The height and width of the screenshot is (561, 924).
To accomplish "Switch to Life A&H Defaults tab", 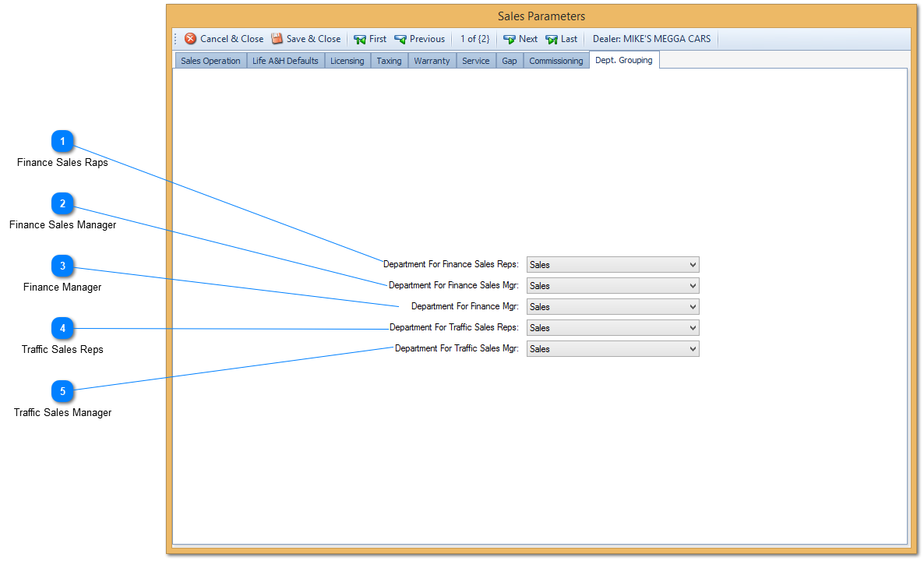I will point(285,61).
